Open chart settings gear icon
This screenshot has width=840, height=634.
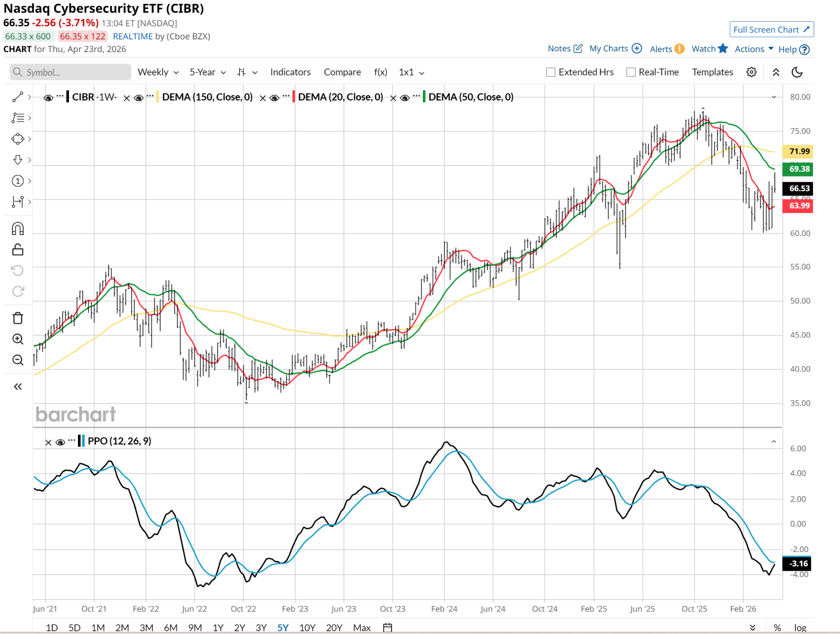tap(751, 72)
